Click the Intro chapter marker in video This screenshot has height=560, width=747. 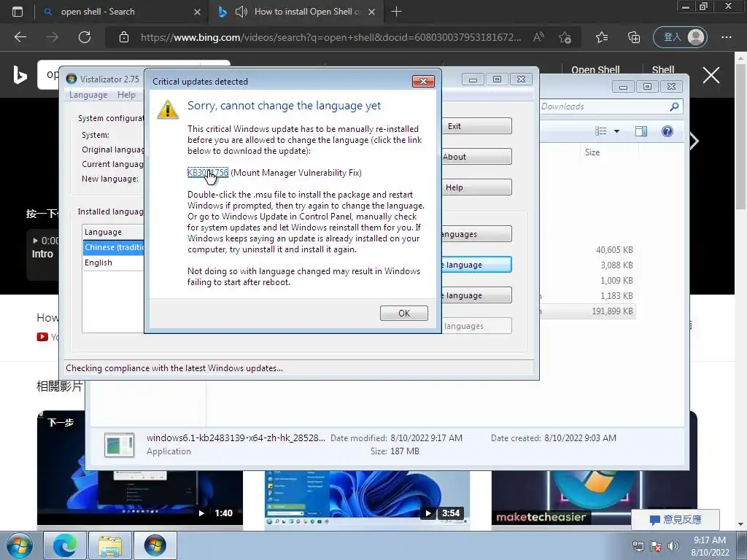42,254
